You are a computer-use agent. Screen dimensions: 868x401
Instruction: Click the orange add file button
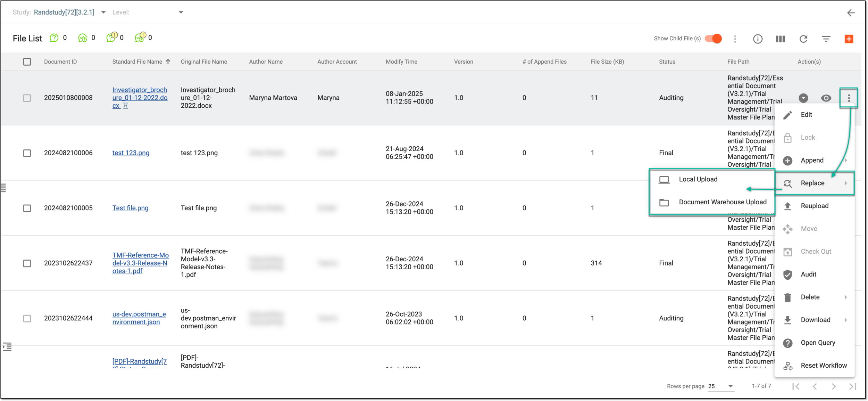(849, 39)
